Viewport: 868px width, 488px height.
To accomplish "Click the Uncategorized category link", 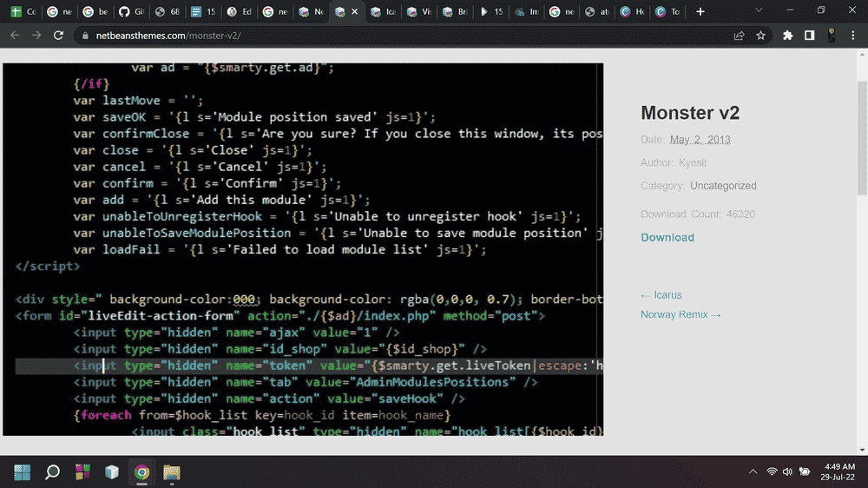I will pyautogui.click(x=723, y=186).
